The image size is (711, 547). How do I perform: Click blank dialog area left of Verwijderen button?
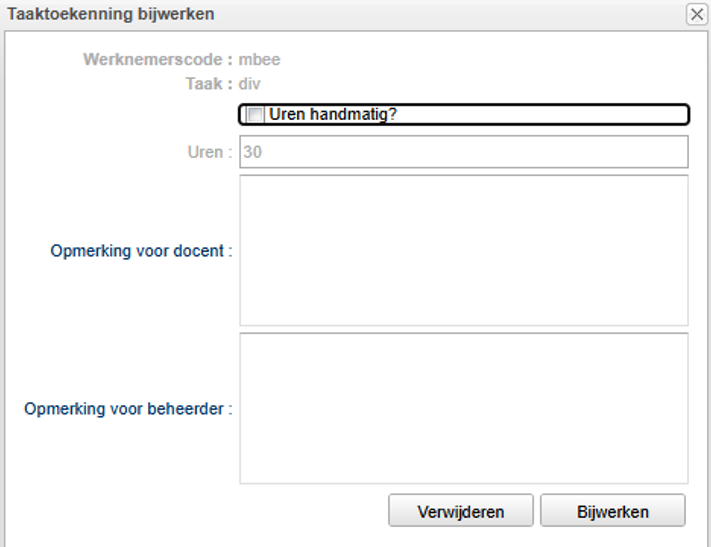click(x=200, y=511)
